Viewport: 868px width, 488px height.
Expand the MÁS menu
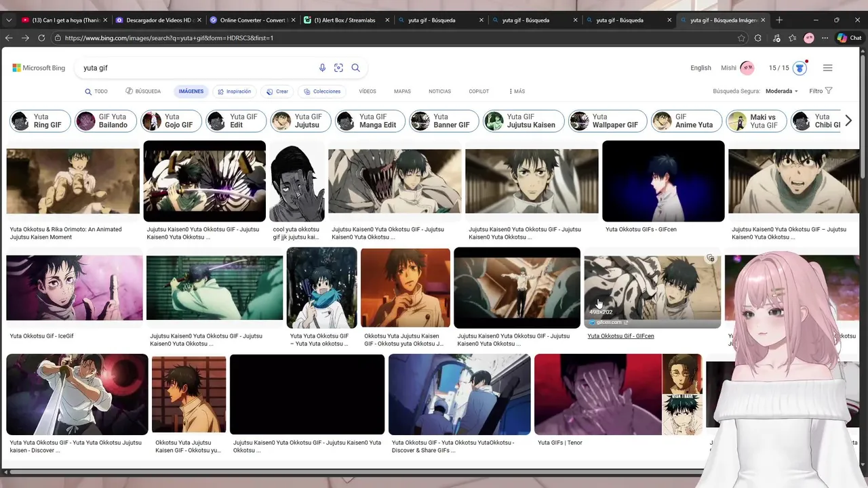[517, 91]
